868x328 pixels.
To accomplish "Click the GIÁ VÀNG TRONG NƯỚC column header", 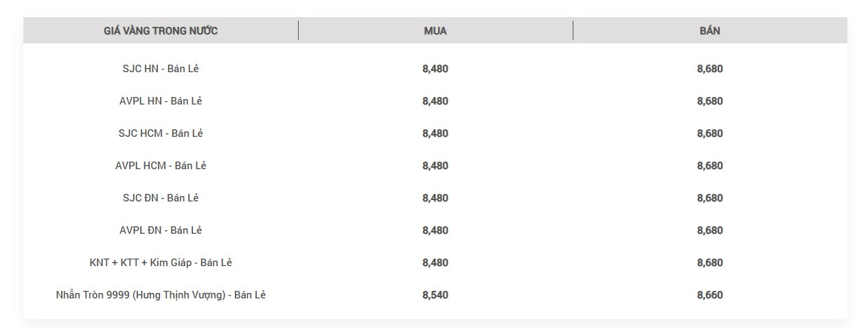I will (161, 30).
